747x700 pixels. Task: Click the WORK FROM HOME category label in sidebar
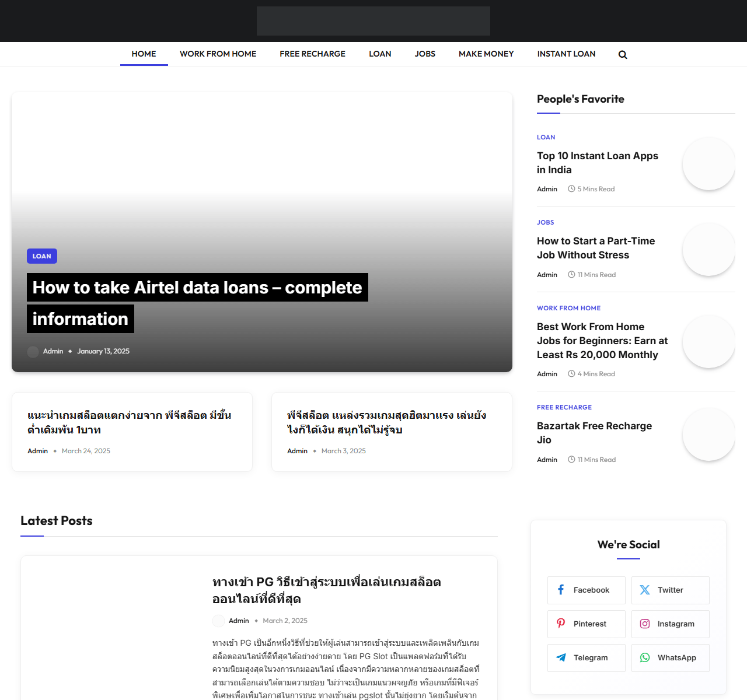coord(568,308)
